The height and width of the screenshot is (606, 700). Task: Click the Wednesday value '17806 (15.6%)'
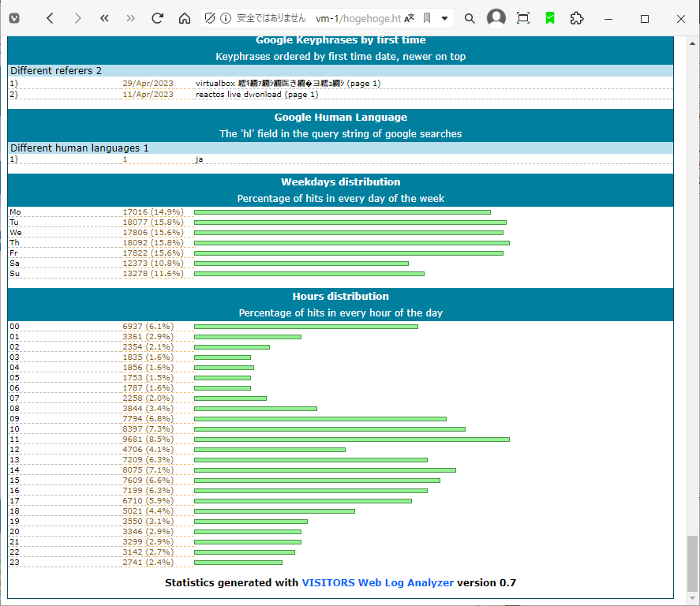153,233
